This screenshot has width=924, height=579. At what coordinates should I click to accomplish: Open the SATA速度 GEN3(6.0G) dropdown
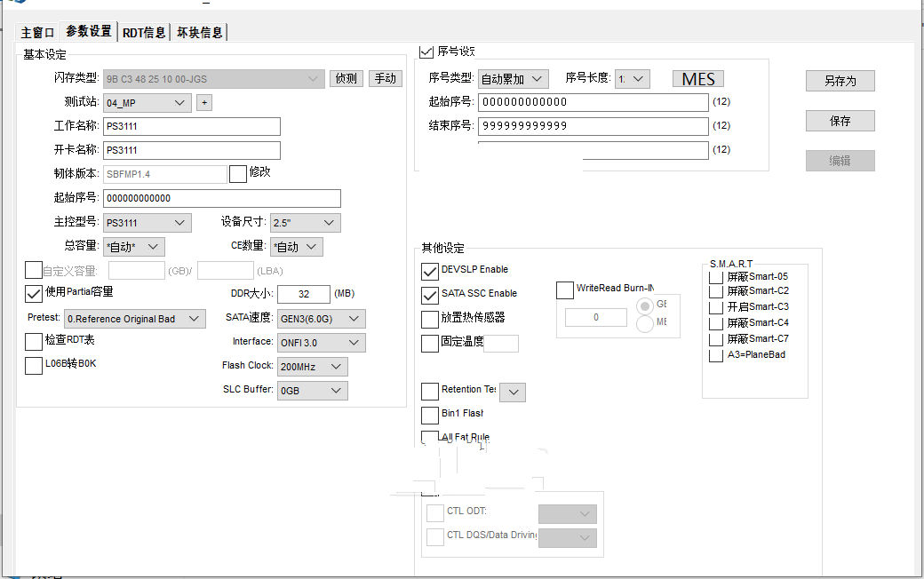321,319
